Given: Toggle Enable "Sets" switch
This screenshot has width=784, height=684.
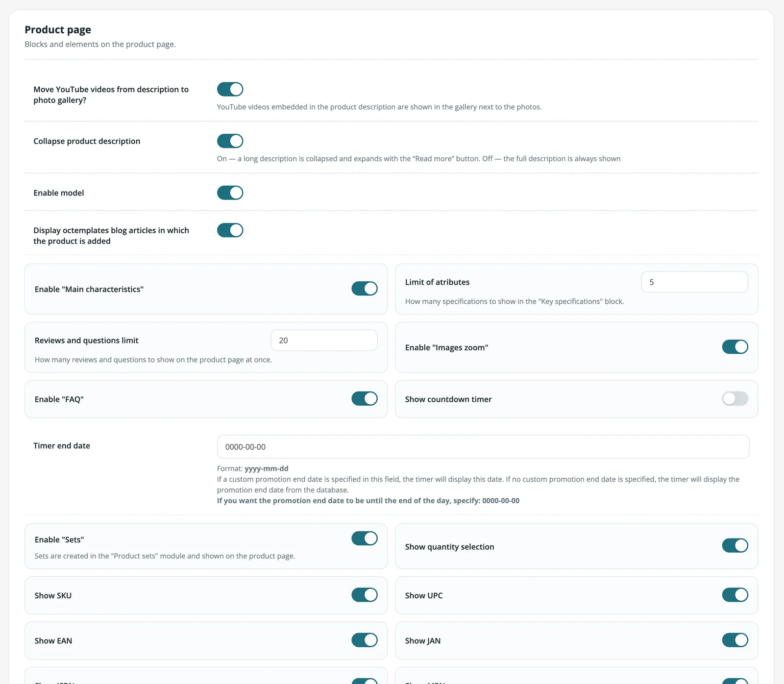Looking at the screenshot, I should (364, 538).
